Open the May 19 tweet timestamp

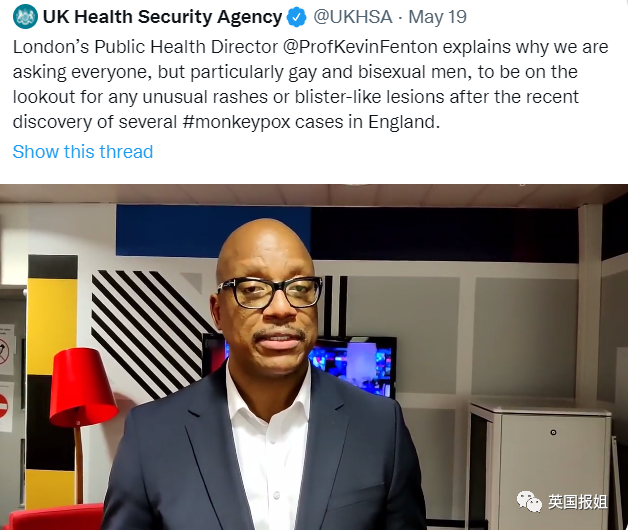pyautogui.click(x=437, y=17)
